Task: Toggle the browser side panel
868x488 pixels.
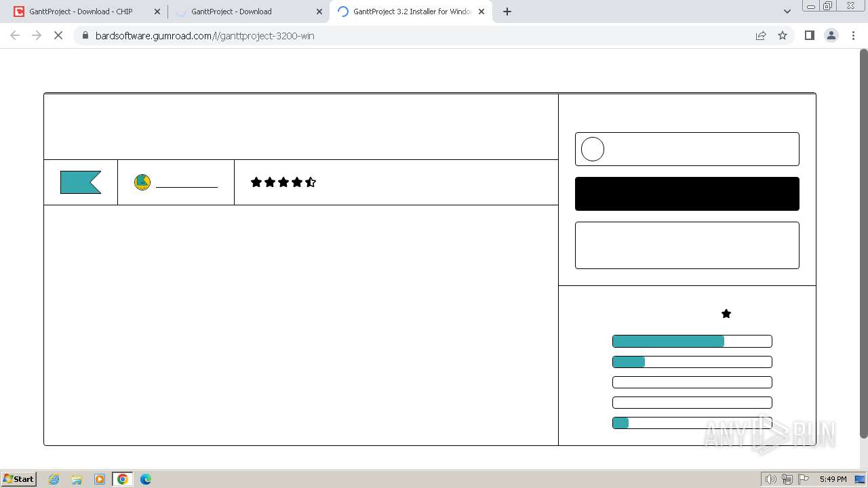Action: (809, 35)
